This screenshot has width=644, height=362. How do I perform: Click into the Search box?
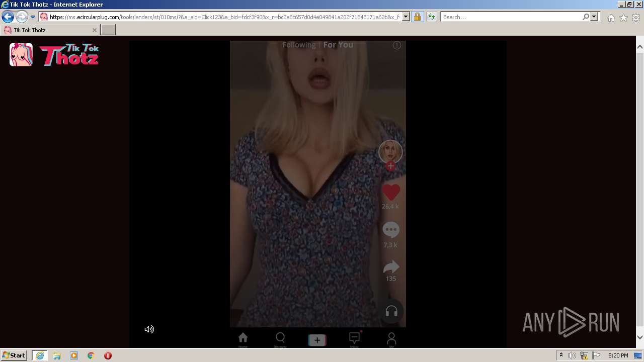[511, 17]
